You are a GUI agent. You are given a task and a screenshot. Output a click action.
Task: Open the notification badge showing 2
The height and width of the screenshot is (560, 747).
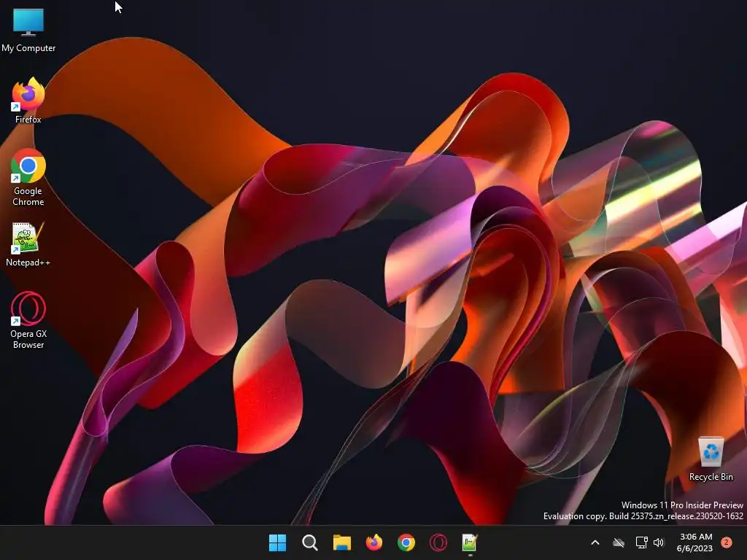726,542
